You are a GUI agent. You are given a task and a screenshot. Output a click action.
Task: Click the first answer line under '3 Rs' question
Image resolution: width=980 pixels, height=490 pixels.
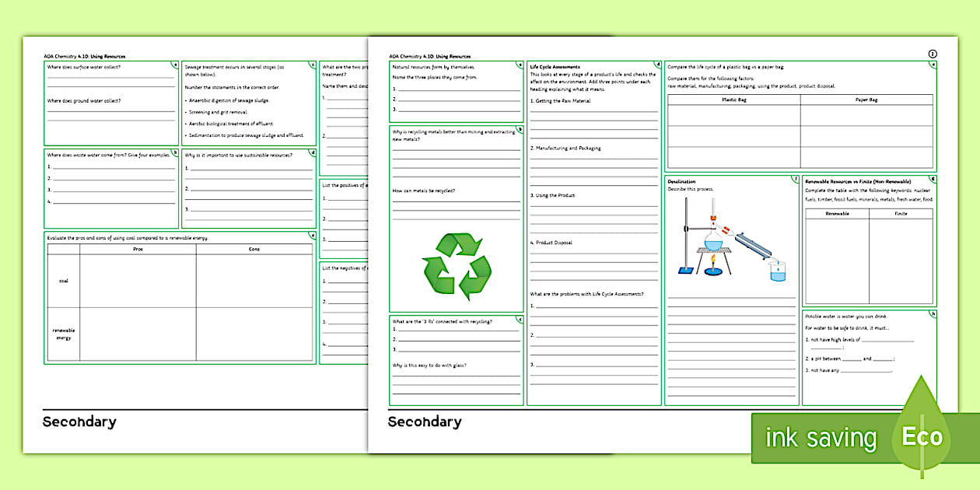[x=459, y=330]
